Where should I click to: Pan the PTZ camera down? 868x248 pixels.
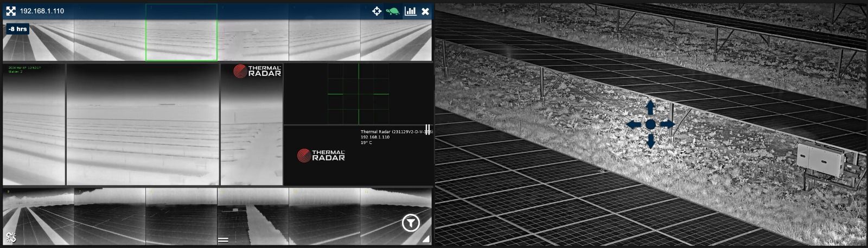(650, 142)
